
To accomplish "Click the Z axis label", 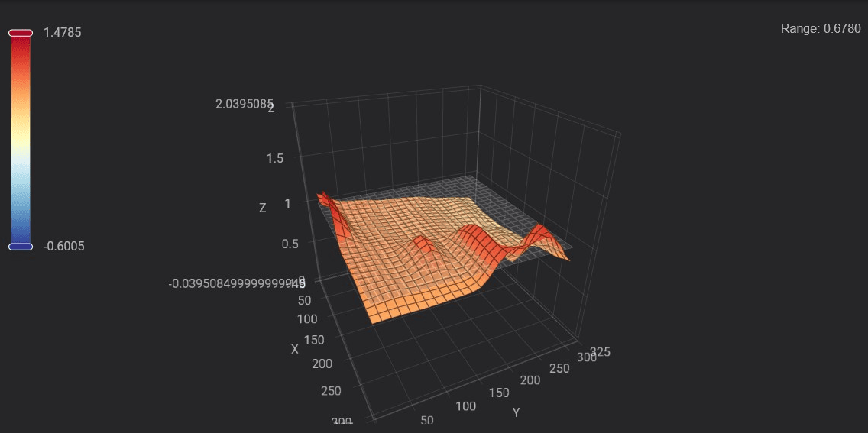I will [263, 208].
